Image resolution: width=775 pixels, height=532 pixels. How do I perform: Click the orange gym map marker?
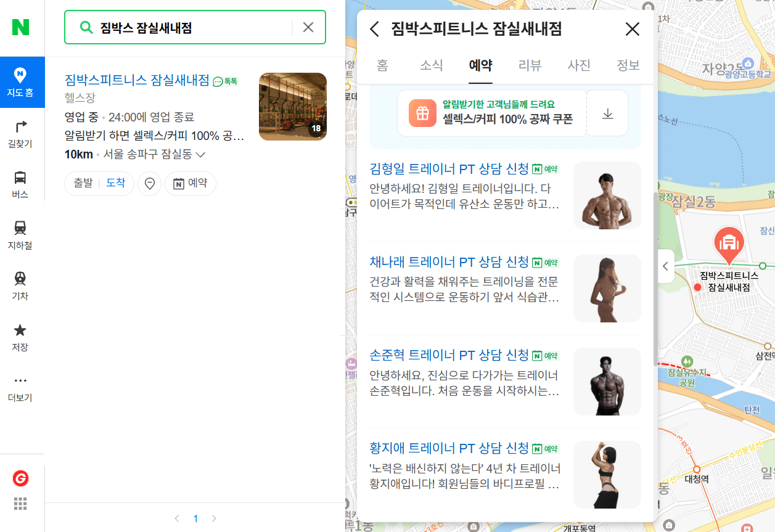pos(729,245)
